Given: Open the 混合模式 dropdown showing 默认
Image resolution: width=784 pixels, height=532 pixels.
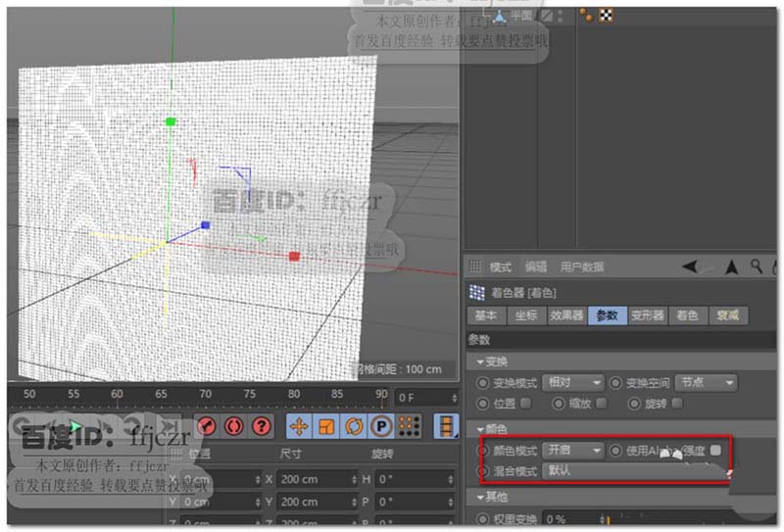Looking at the screenshot, I should pos(634,470).
